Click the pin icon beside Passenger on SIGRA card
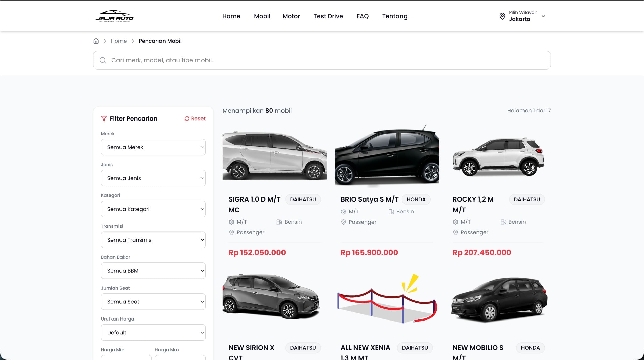The image size is (644, 360). tap(231, 232)
